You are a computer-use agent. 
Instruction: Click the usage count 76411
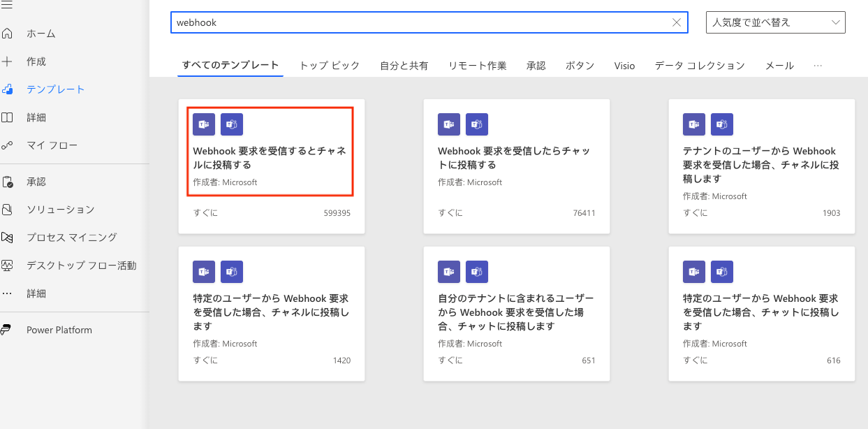[584, 213]
